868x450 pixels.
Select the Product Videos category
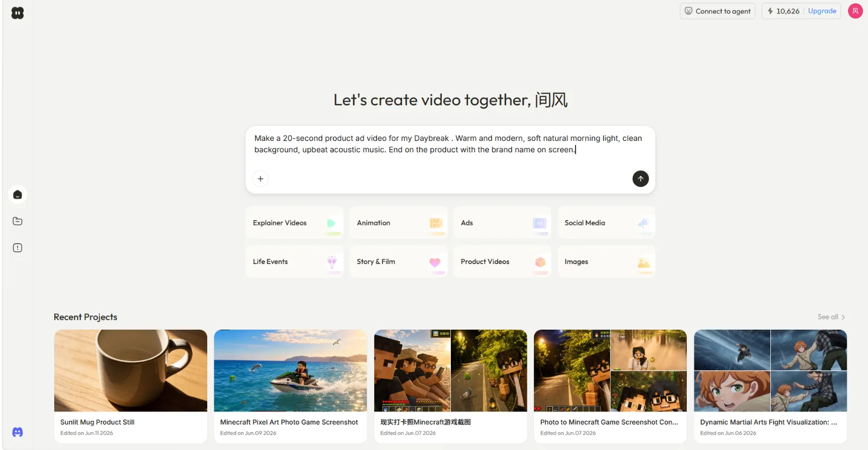coord(502,261)
